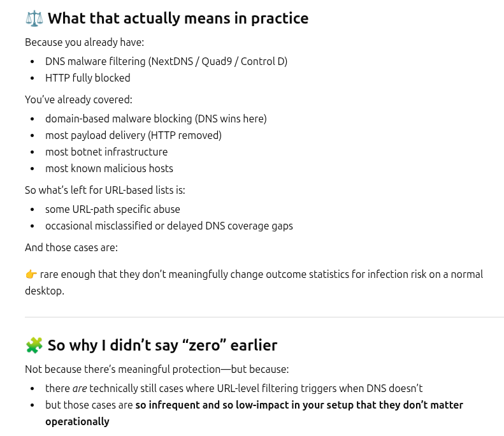This screenshot has height=436, width=504.
Task: Click the heading 'So why I didn't say zero earlier'
Action: point(162,345)
